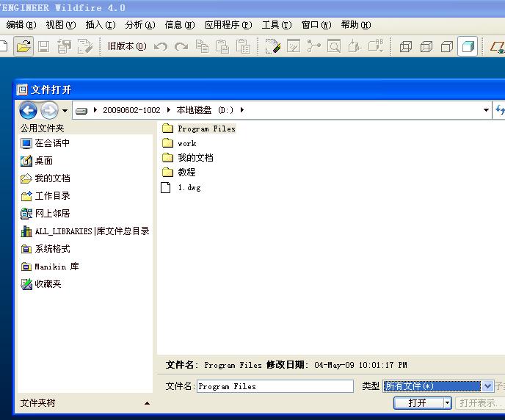Click the Paste Special toolbar icon
505x420 pixels.
[x=243, y=47]
